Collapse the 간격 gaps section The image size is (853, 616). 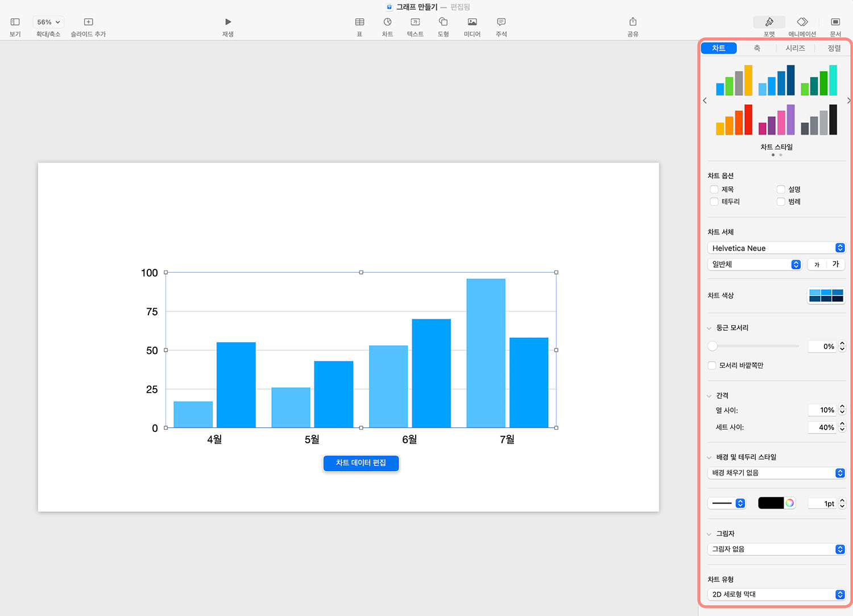point(709,396)
